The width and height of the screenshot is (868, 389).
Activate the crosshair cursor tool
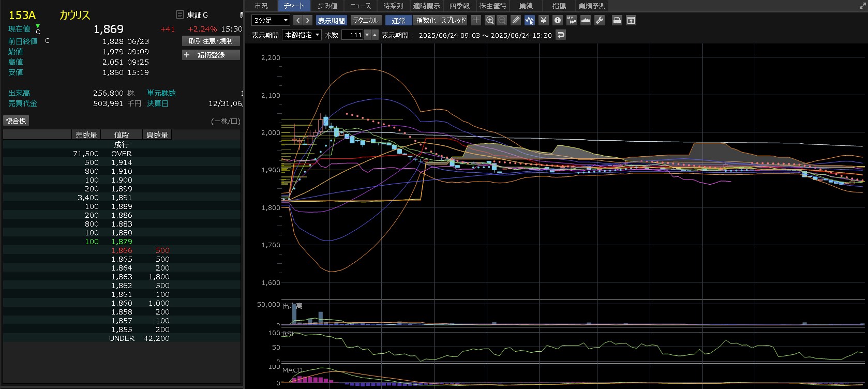pos(476,20)
